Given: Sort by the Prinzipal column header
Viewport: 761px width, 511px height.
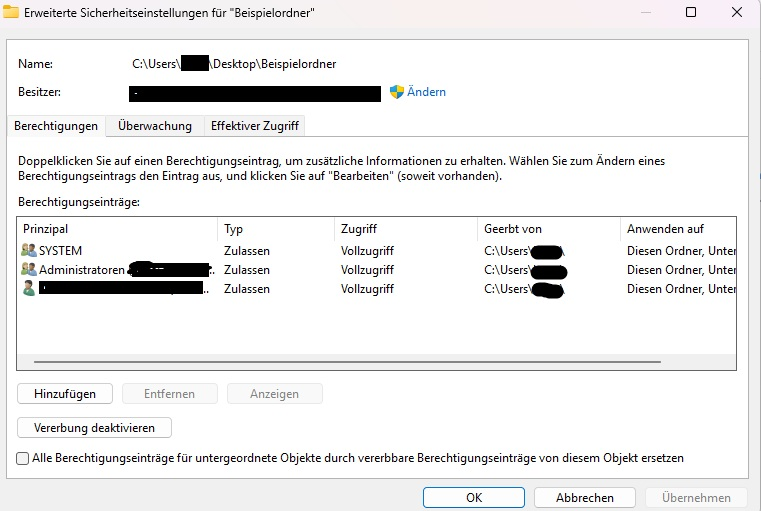Looking at the screenshot, I should [x=117, y=229].
